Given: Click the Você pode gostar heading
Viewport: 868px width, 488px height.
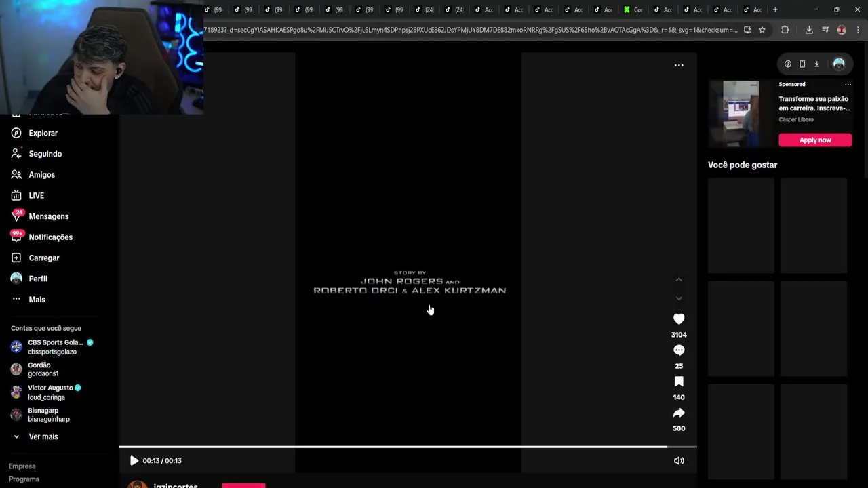Looking at the screenshot, I should coord(743,165).
